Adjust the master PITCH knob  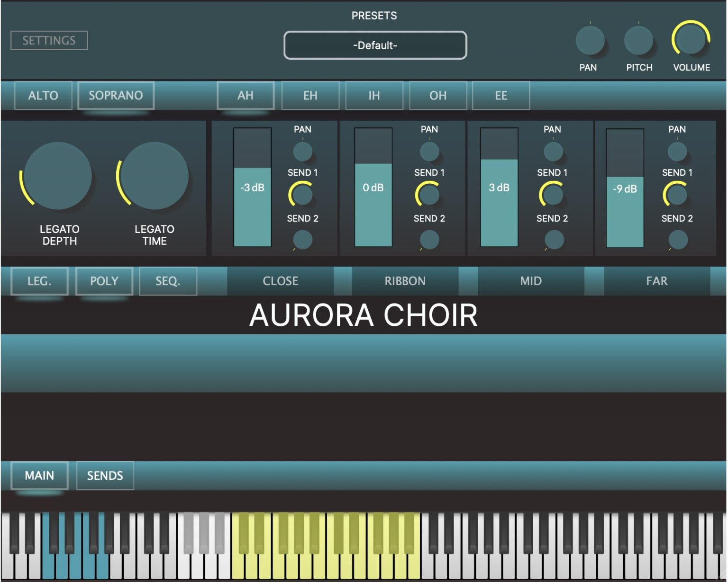[x=639, y=40]
